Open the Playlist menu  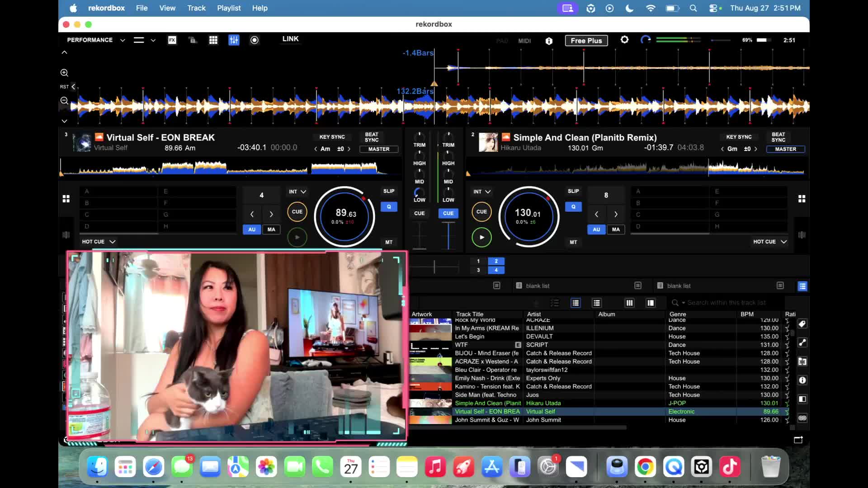coord(229,8)
